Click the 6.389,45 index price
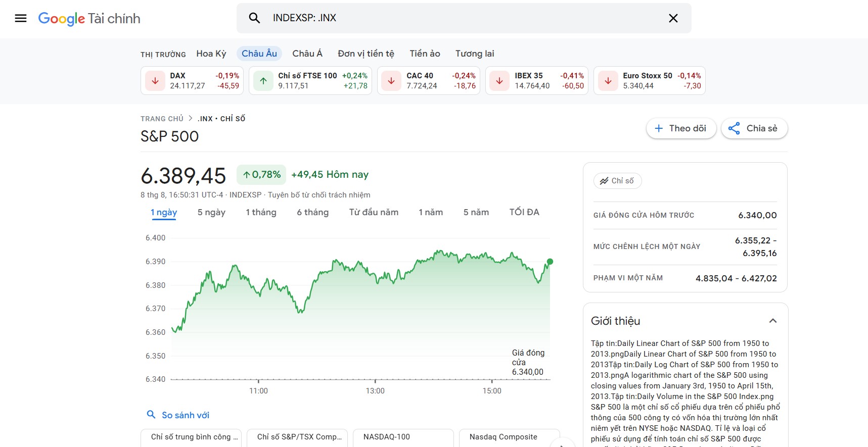Viewport: 868px width, 447px height. 184,176
